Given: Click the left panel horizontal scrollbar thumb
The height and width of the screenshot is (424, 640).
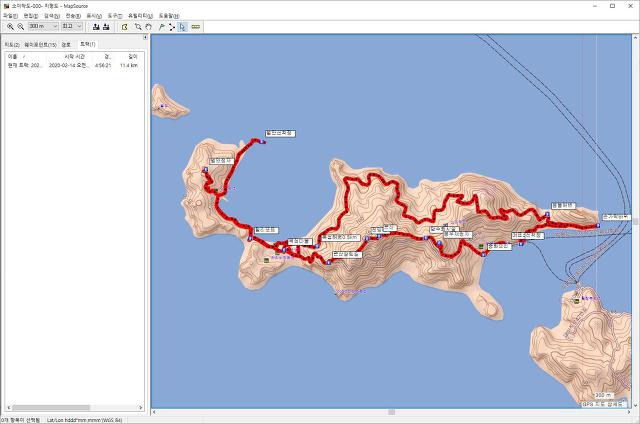Looking at the screenshot, I should (x=51, y=407).
